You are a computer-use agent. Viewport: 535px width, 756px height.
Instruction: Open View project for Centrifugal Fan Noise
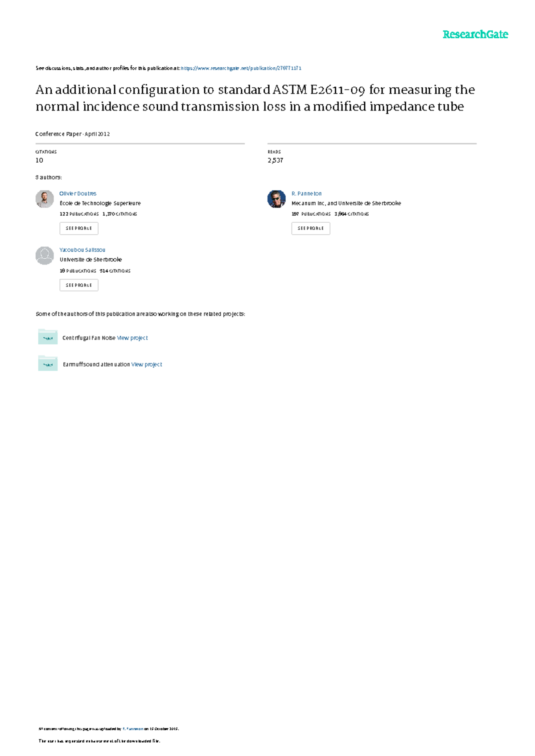click(132, 338)
